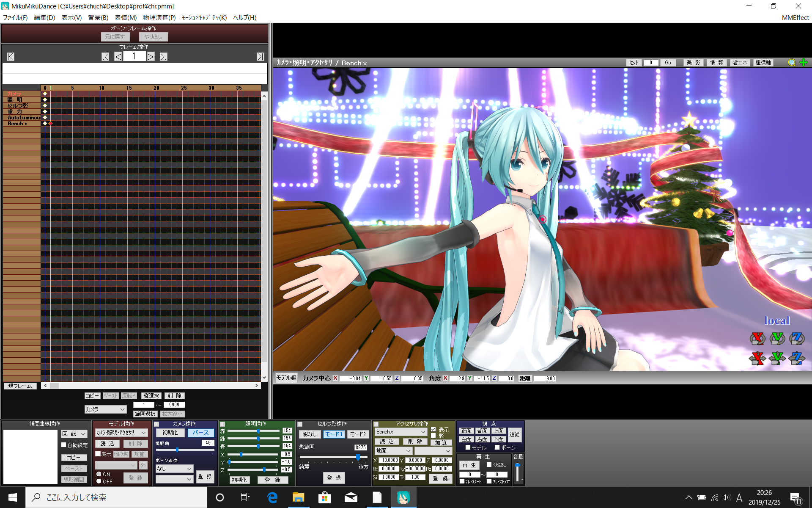
Task: Open ファイル(F) menu
Action: coord(15,17)
